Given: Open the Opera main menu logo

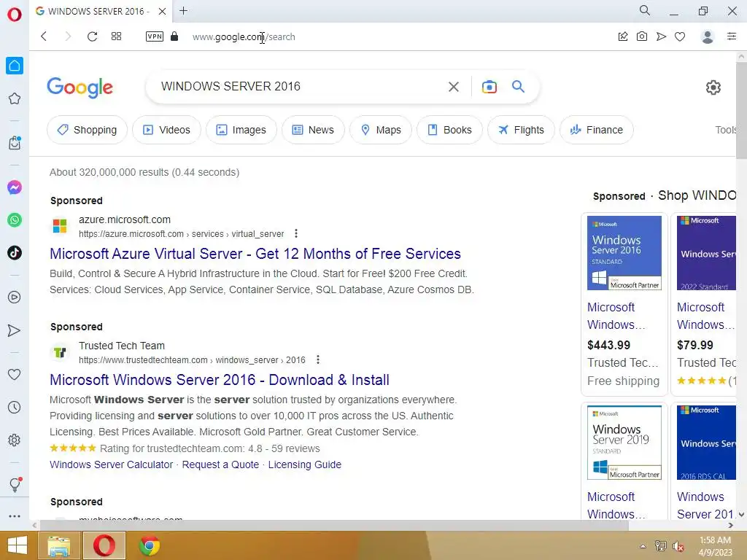Looking at the screenshot, I should coord(15,15).
